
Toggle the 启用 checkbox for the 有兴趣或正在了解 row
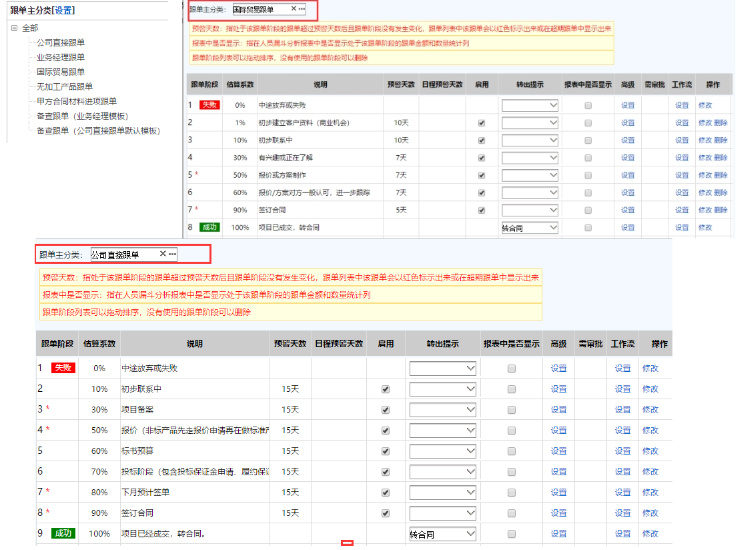(482, 157)
